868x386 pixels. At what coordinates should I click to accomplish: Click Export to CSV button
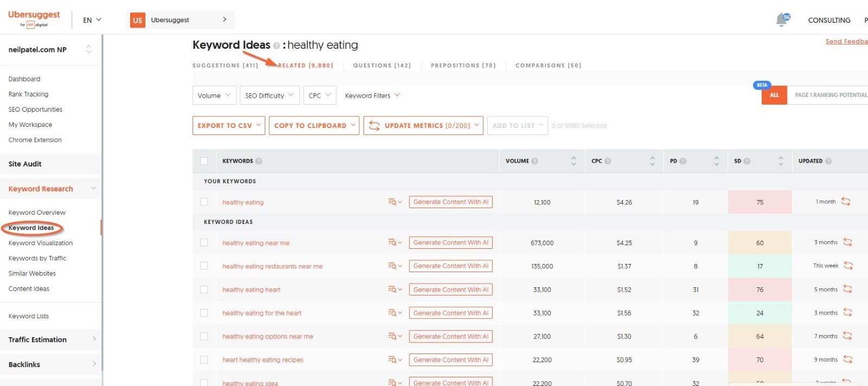coord(228,125)
